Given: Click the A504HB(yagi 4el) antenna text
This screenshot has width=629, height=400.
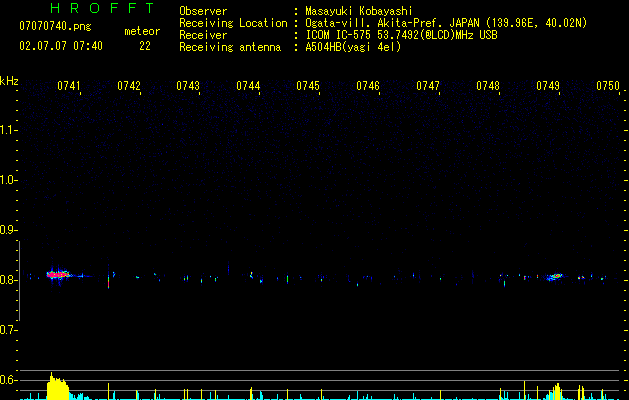Looking at the screenshot, I should 353,47.
